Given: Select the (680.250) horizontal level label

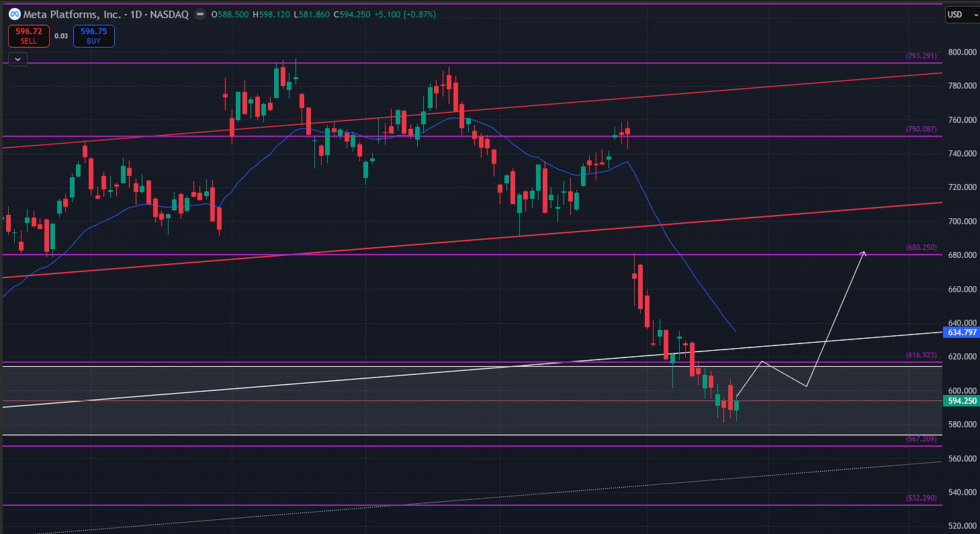Looking at the screenshot, I should click(x=921, y=247).
